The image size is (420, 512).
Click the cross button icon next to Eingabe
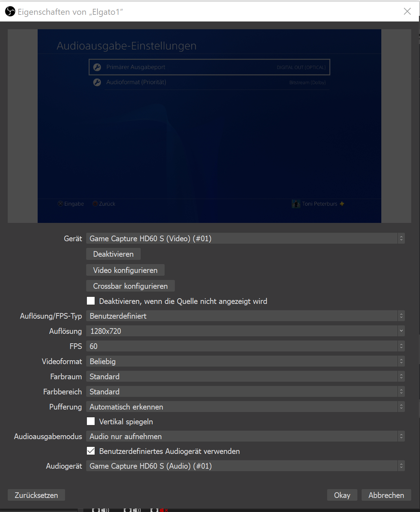pyautogui.click(x=61, y=204)
